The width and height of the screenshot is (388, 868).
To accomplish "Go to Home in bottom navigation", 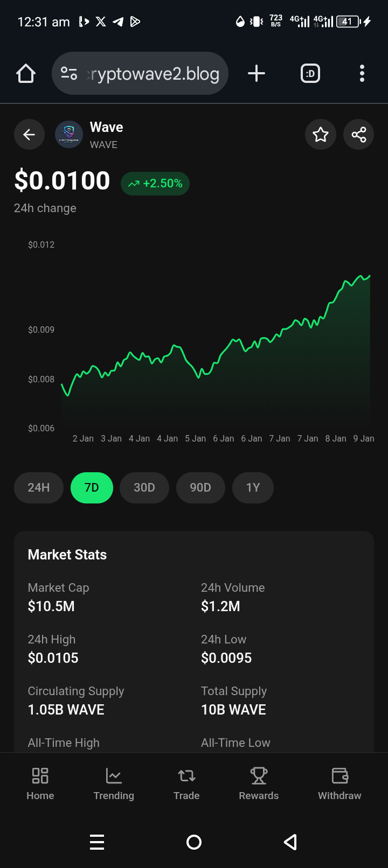I will coord(40,783).
